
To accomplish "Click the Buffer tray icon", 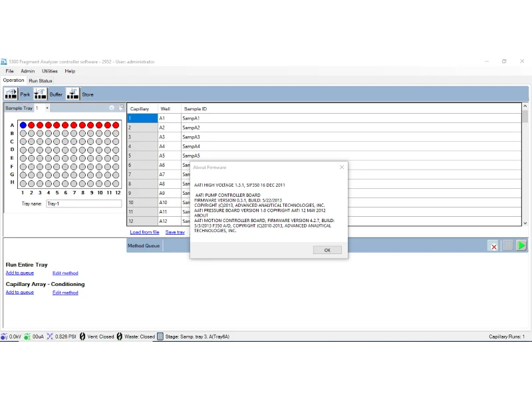I will click(x=41, y=94).
